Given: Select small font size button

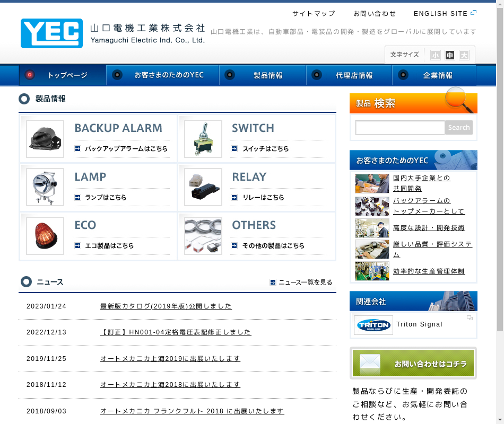Looking at the screenshot, I should [x=436, y=55].
